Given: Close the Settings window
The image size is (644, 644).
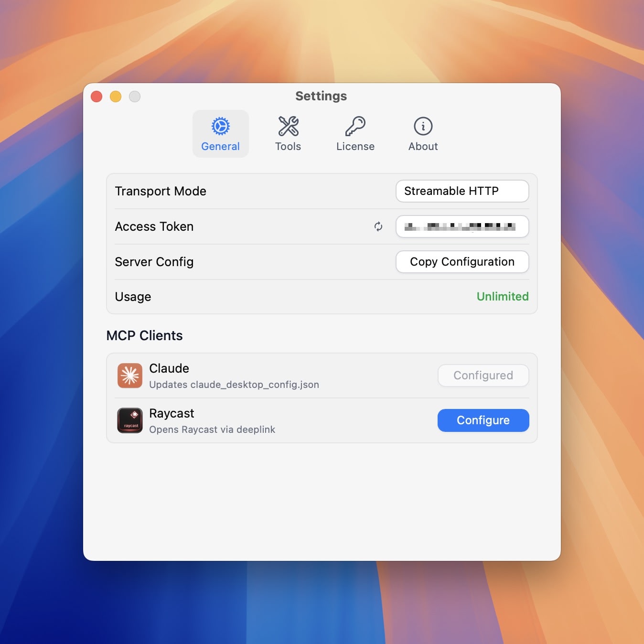Looking at the screenshot, I should [97, 97].
